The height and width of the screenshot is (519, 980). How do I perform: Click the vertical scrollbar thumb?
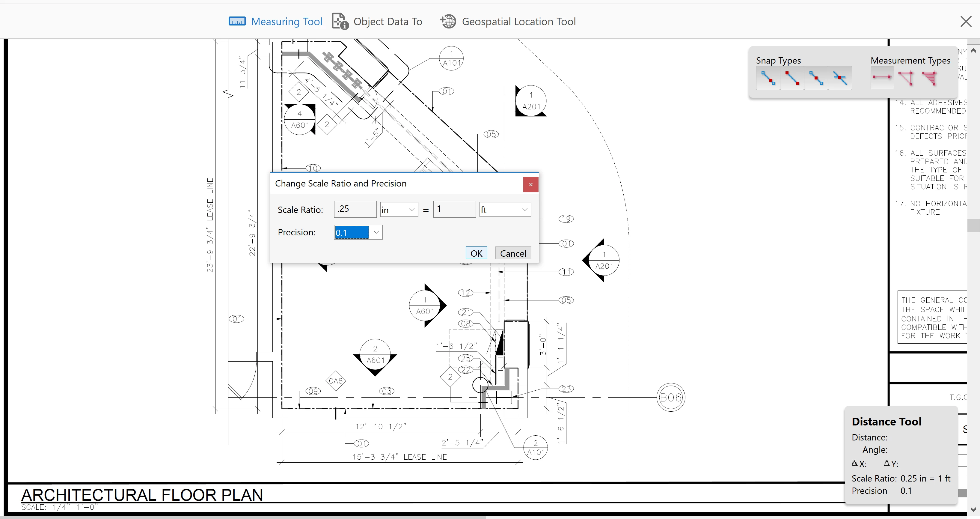973,225
